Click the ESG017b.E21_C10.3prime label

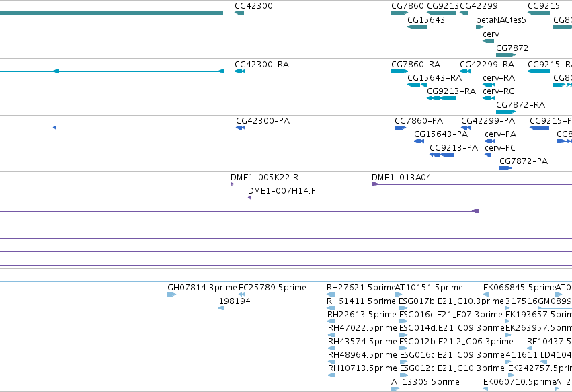coord(451,301)
